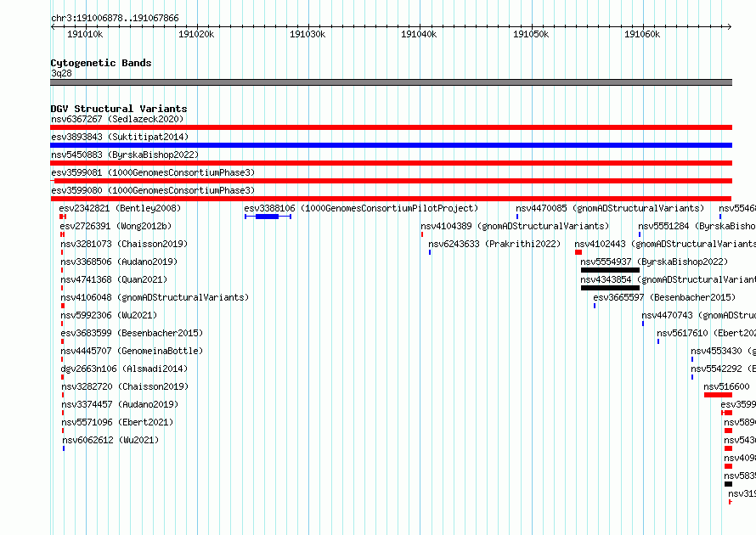Image resolution: width=756 pixels, height=535 pixels.
Task: Open the DGV Structural Variants track title
Action: (119, 109)
